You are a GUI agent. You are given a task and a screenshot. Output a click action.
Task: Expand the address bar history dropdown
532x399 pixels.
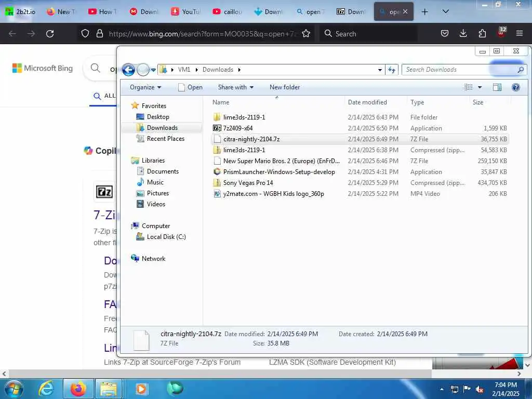(380, 70)
